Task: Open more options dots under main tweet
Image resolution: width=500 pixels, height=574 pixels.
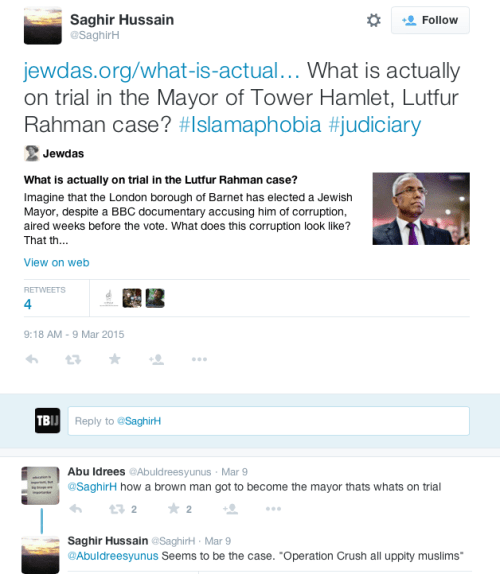Action: pos(199,359)
